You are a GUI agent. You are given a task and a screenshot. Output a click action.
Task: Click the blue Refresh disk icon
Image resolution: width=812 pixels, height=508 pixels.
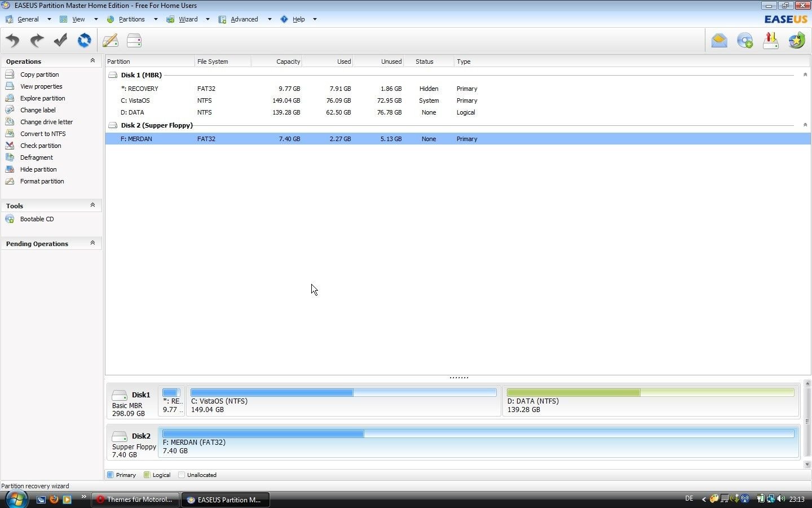(x=84, y=41)
